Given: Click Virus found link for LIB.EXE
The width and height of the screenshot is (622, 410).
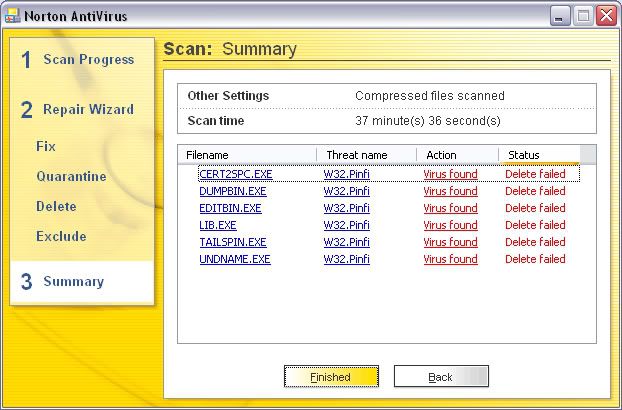Looking at the screenshot, I should tap(451, 225).
